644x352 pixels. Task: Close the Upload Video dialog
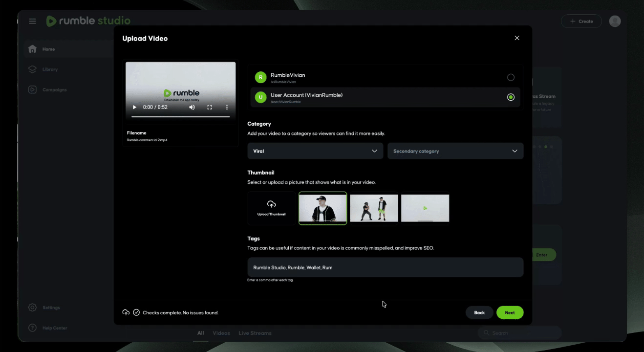517,38
